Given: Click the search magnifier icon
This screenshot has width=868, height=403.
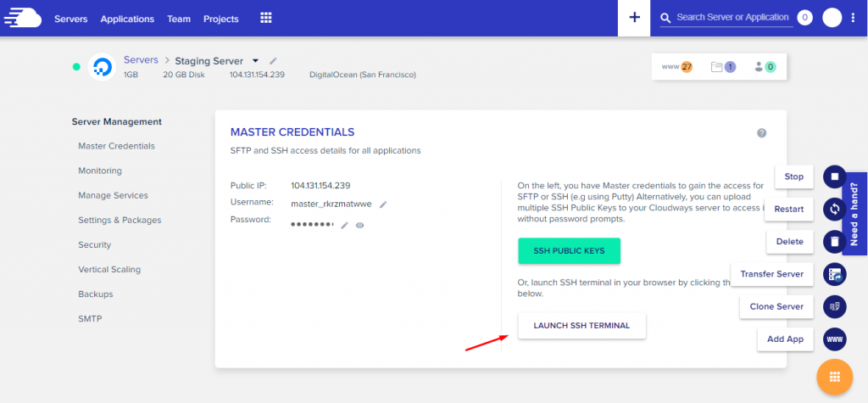Looking at the screenshot, I should click(665, 18).
